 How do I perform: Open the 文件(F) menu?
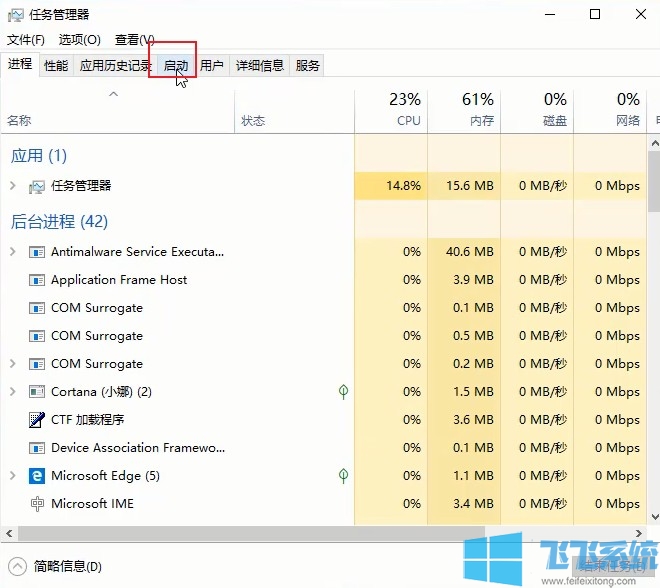click(26, 40)
